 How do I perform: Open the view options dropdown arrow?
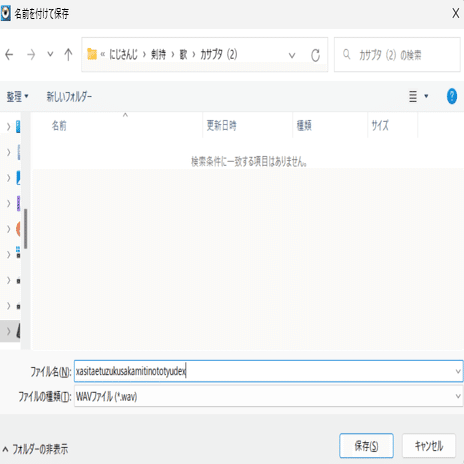pos(426,96)
